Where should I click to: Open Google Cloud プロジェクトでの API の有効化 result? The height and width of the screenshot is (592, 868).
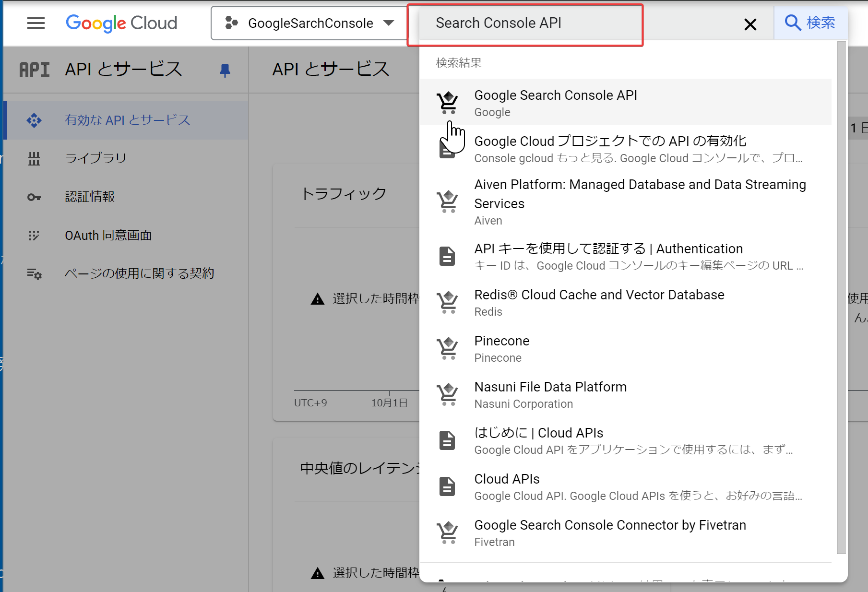(x=626, y=148)
